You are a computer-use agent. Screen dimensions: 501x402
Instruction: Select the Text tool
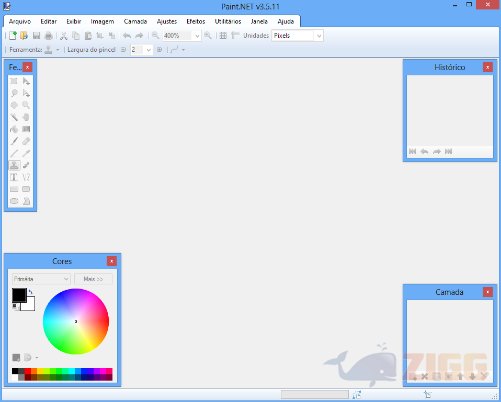coord(14,177)
